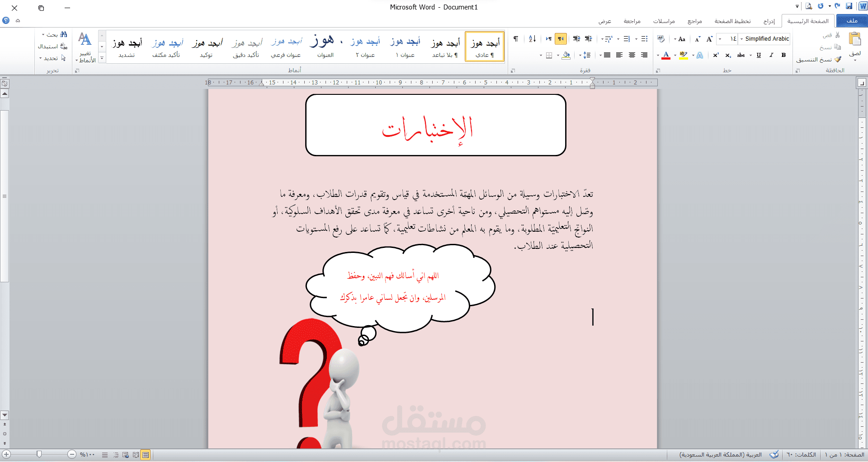Open the ملف (File) tab
868x462 pixels.
point(852,21)
